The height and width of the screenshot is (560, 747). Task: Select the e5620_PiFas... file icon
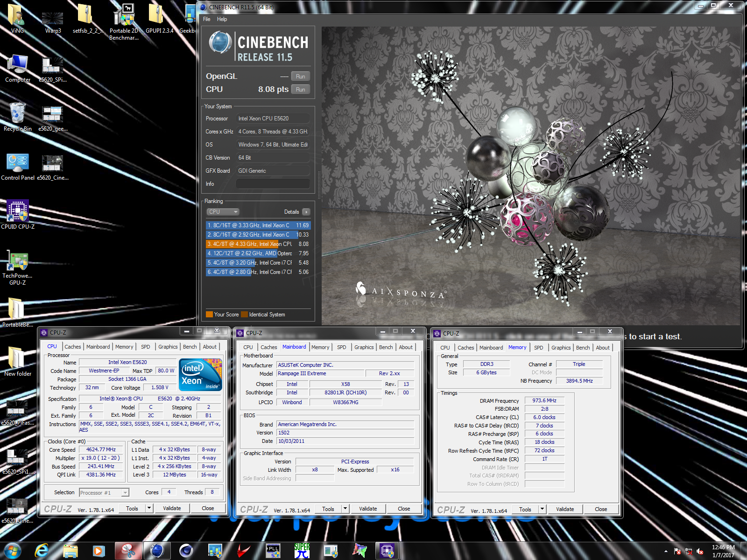click(18, 412)
